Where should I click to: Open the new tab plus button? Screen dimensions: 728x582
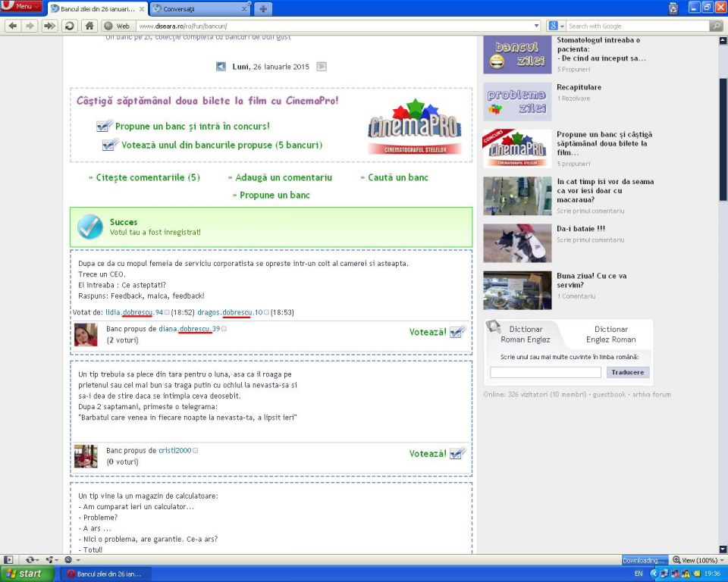click(x=263, y=9)
